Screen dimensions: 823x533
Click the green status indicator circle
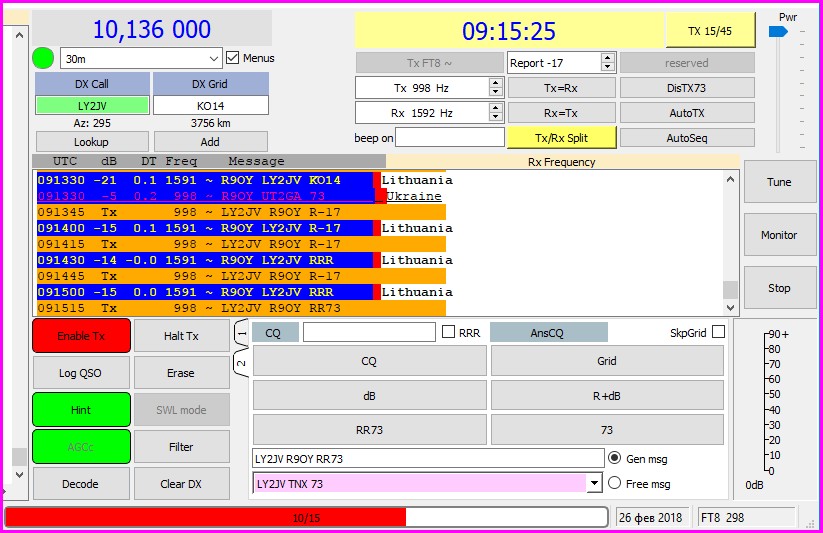point(44,58)
